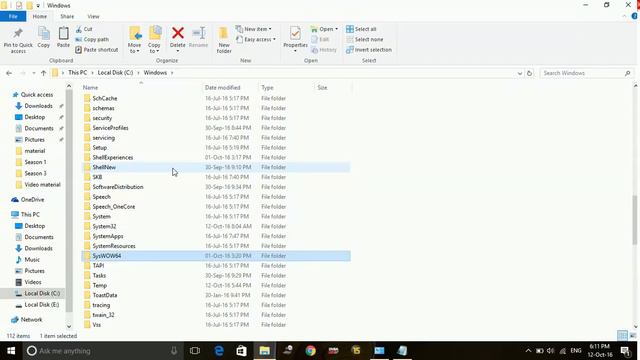Click the Copy ribbon icon

coord(44,38)
